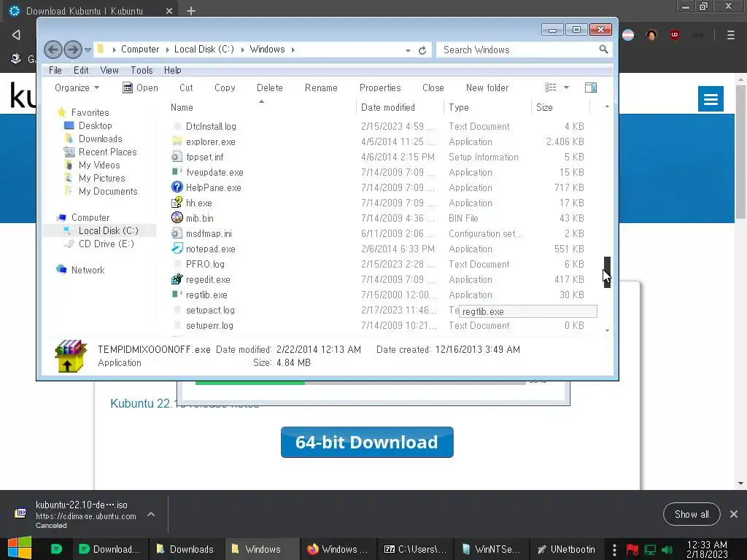The image size is (747, 560).
Task: Click the Open toolbar button
Action: click(140, 87)
